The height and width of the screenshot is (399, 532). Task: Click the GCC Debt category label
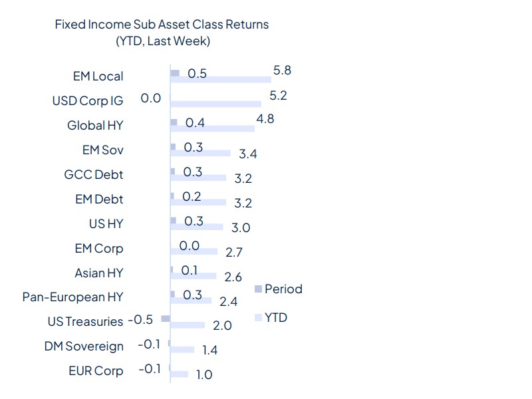[x=94, y=175]
